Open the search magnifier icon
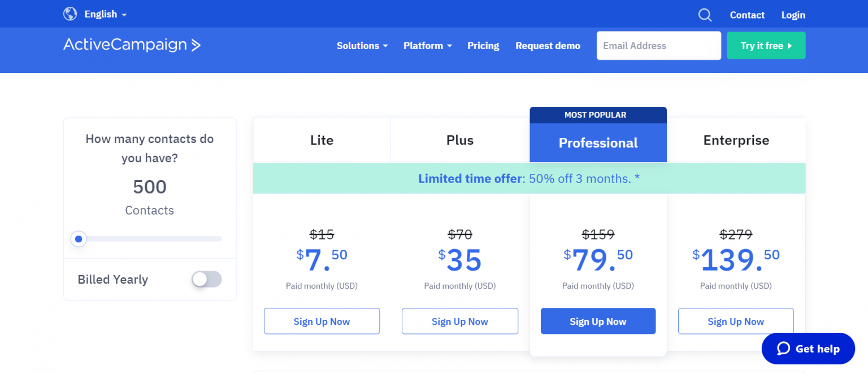Viewport: 868px width, 374px height. click(705, 15)
